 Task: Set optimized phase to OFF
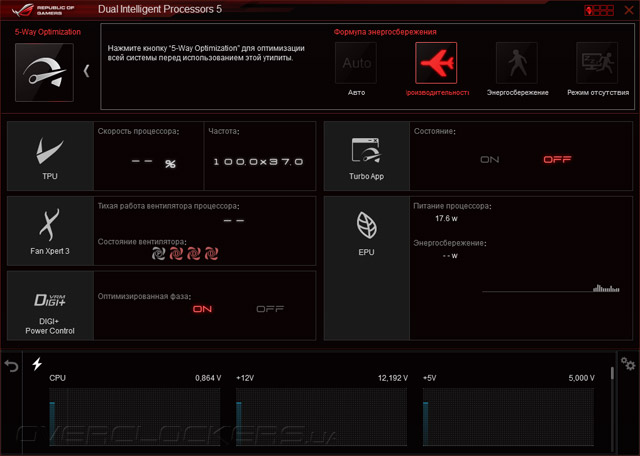tap(270, 309)
